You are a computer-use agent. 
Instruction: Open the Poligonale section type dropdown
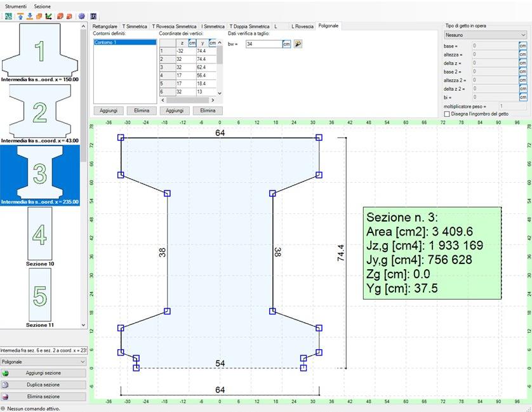click(43, 362)
